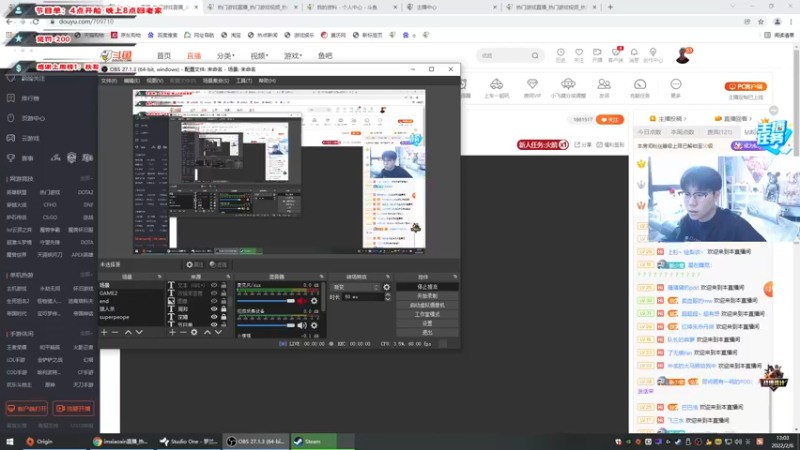Pop out the OBS mixer dock

pos(321,277)
